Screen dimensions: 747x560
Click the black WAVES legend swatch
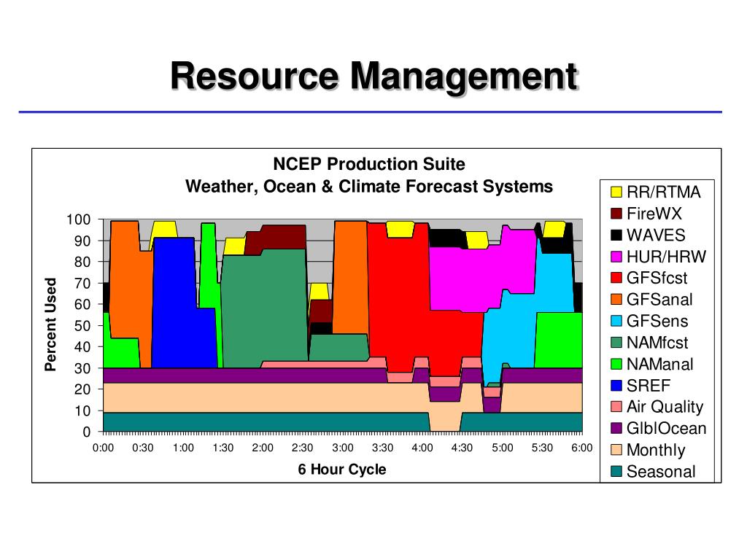[x=616, y=235]
